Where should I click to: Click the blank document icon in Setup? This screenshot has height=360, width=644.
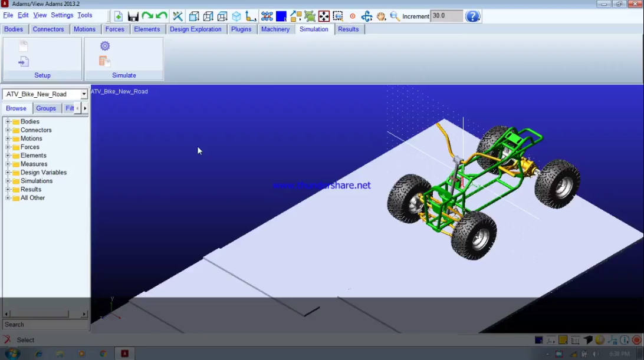pos(24,46)
